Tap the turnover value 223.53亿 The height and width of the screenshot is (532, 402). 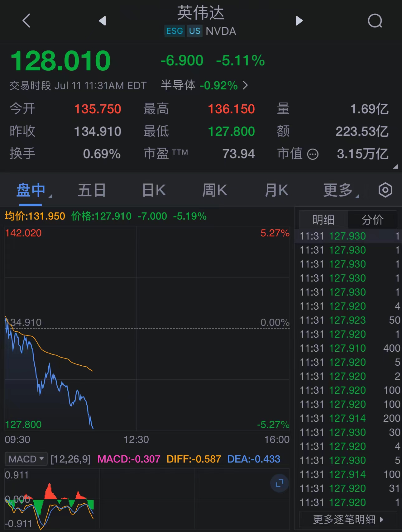coord(362,131)
